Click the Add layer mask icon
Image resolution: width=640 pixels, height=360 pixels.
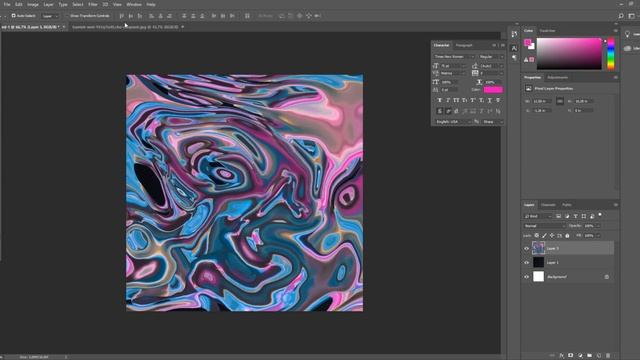pyautogui.click(x=571, y=356)
